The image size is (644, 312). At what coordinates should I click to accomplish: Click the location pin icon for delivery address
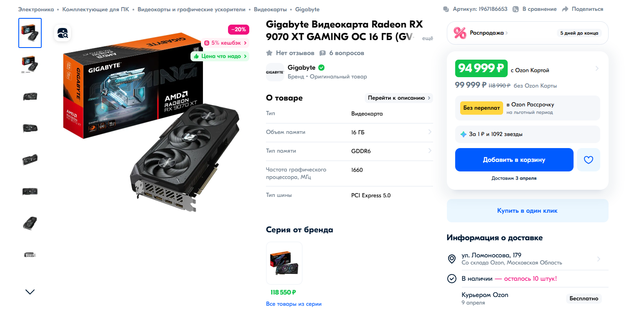[x=451, y=259]
